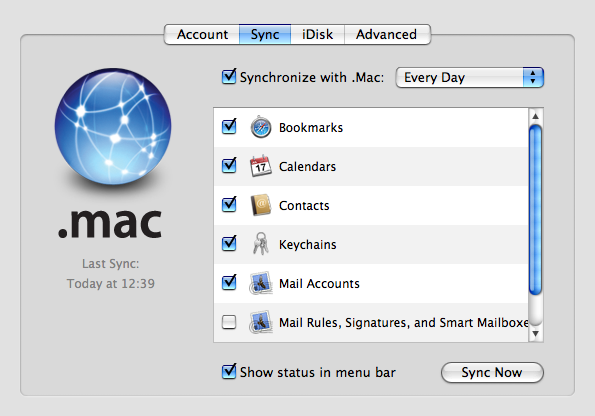
Task: Click the keys icon beside Keychains
Action: [x=261, y=244]
